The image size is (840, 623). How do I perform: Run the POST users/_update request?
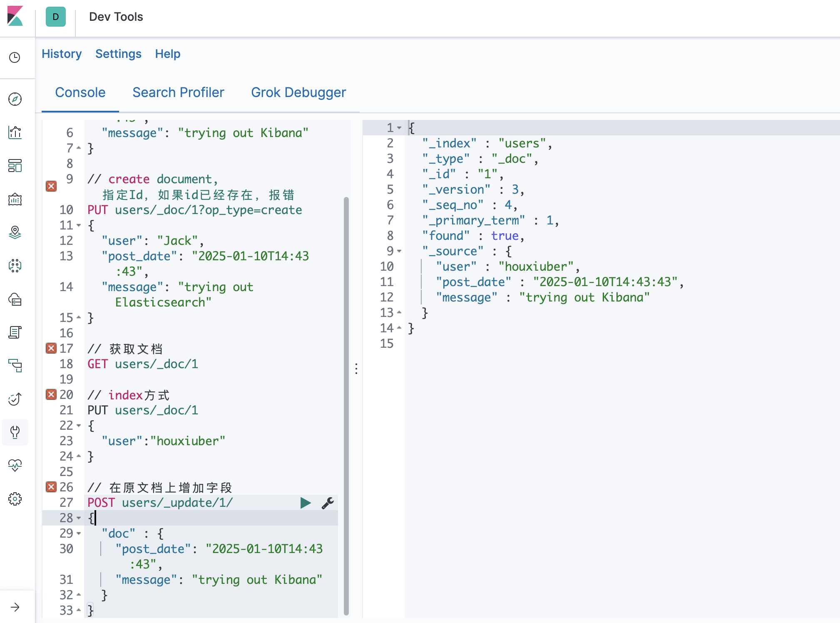[306, 503]
